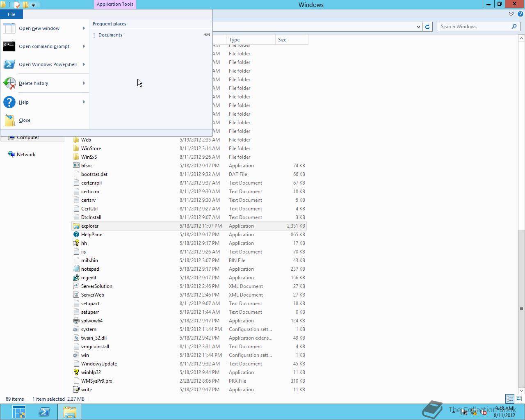Click the Application Tools contextual tab

click(x=115, y=5)
